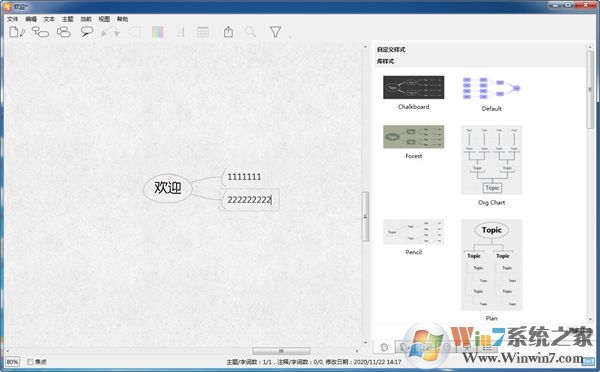Collapse the 库样式 library styles section
Viewport: 600px width, 372px height.
(x=385, y=61)
